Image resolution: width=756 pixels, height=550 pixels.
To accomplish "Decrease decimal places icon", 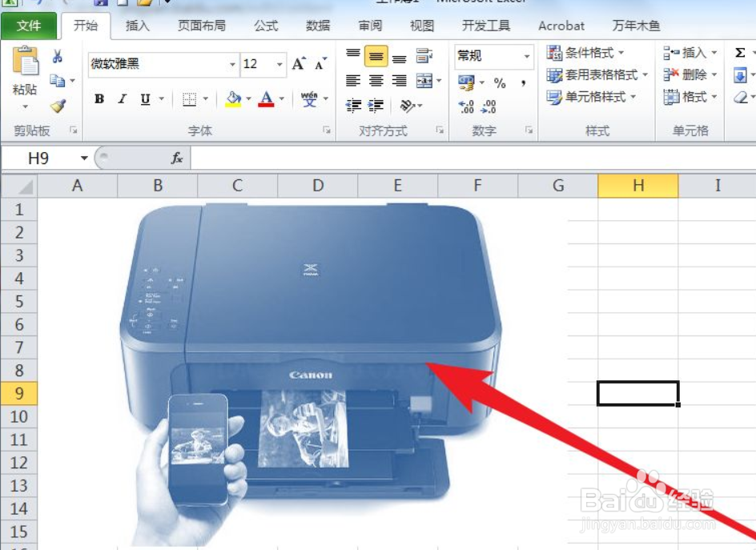I will (489, 106).
